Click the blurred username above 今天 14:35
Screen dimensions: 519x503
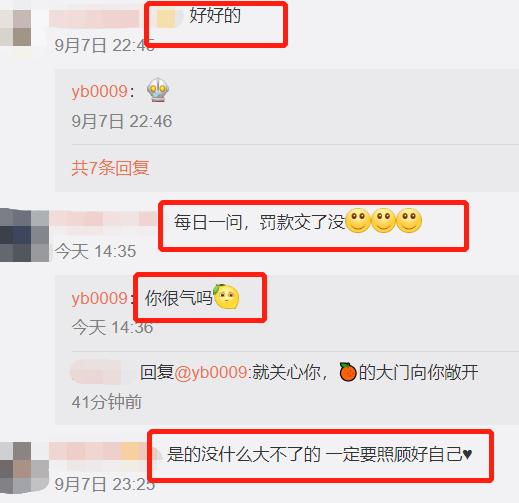click(103, 219)
